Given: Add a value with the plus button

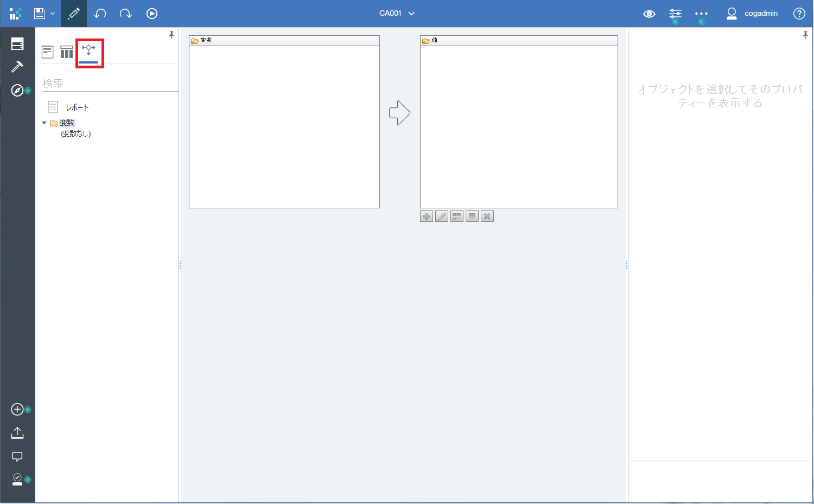Looking at the screenshot, I should pos(427,216).
